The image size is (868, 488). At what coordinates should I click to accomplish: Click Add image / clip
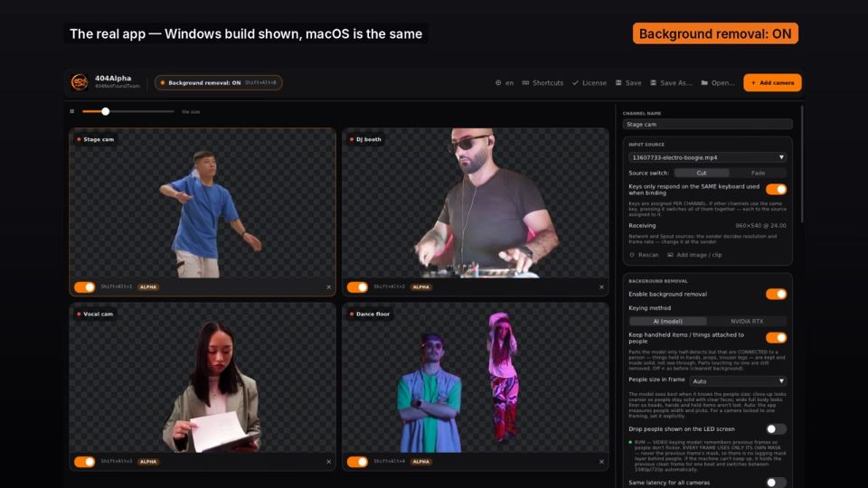694,255
